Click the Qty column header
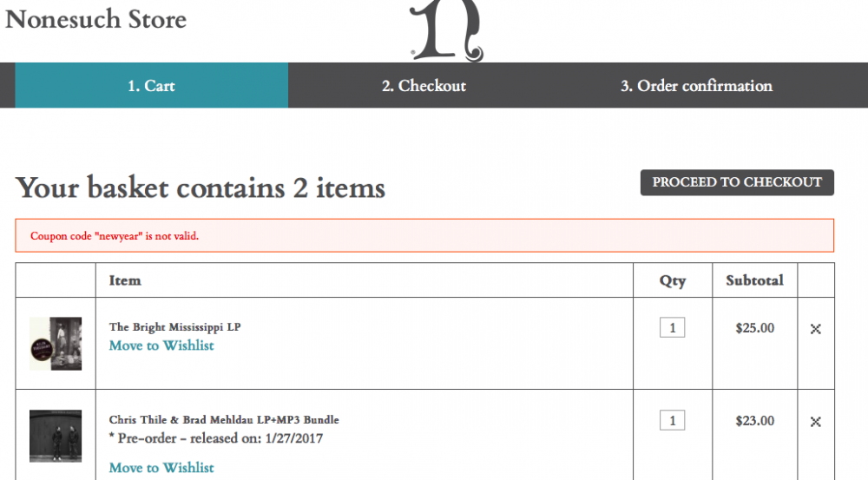 [672, 280]
